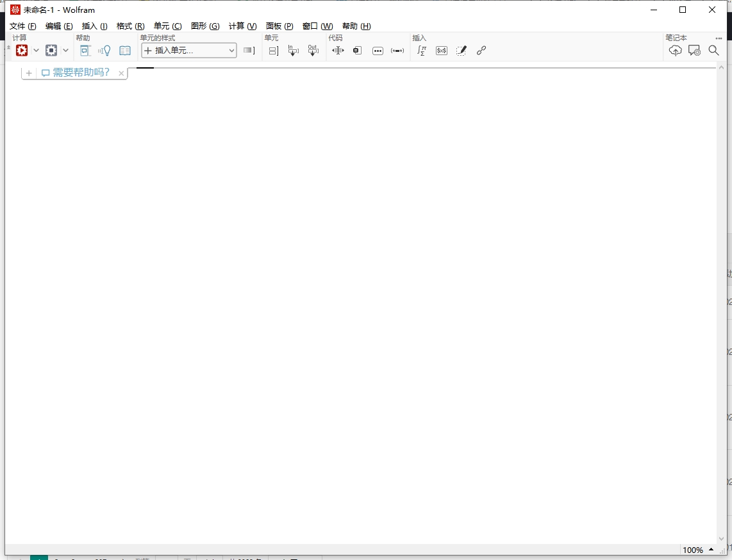This screenshot has height=560, width=732.
Task: Toggle the comment code (*...*) button
Action: tap(397, 51)
